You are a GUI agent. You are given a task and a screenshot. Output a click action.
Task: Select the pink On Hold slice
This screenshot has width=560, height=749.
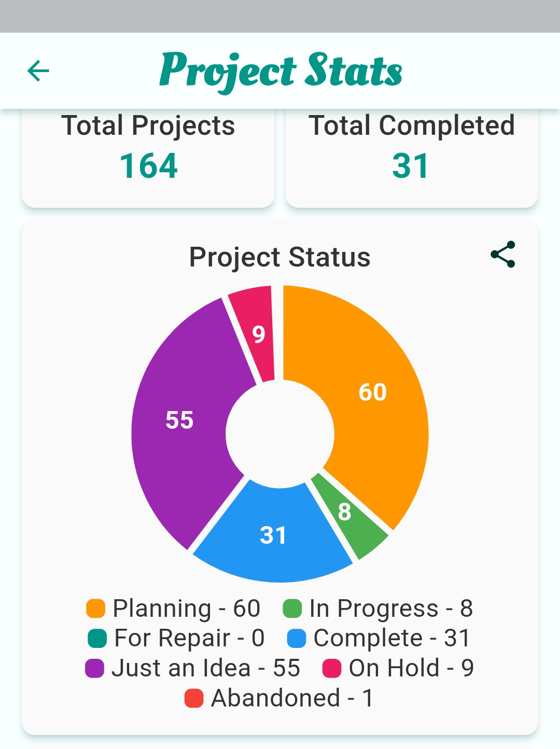click(x=256, y=333)
